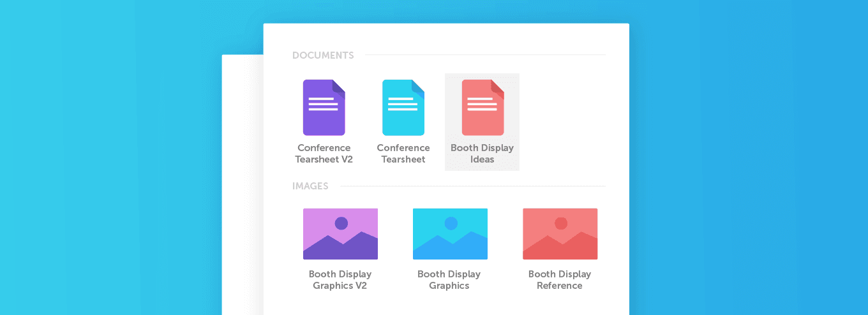
Task: Select the red Booth Display Ideas document icon
Action: click(483, 108)
